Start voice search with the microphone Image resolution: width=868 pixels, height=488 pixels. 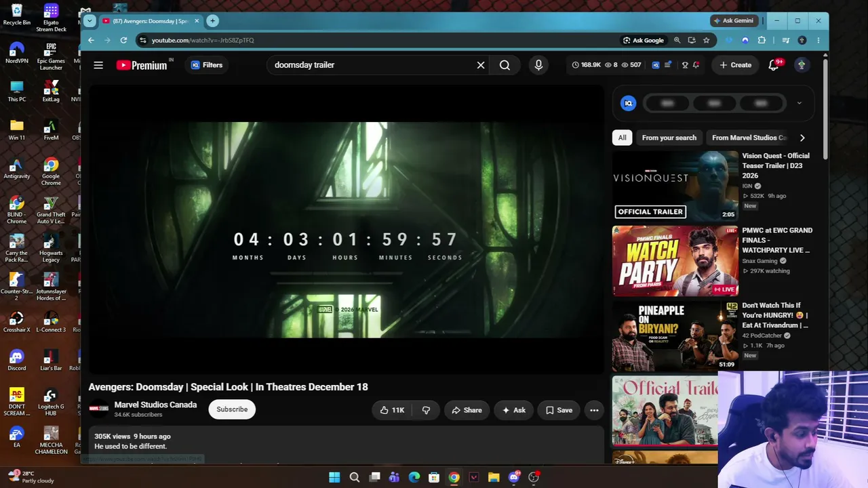coord(538,65)
